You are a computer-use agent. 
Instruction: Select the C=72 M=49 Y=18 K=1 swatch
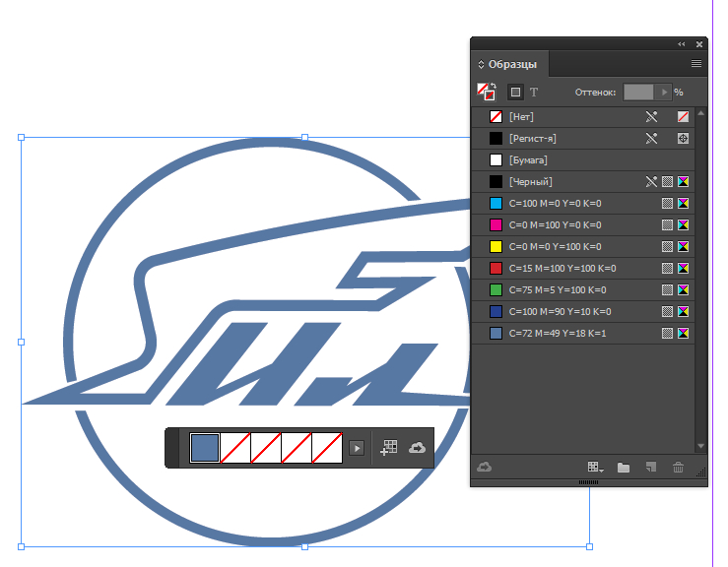coord(582,333)
